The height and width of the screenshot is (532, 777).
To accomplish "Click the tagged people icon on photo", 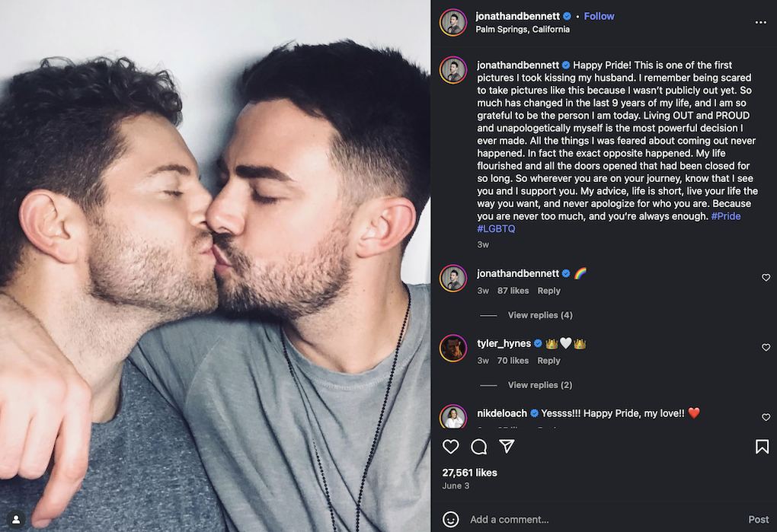I will coord(16,519).
